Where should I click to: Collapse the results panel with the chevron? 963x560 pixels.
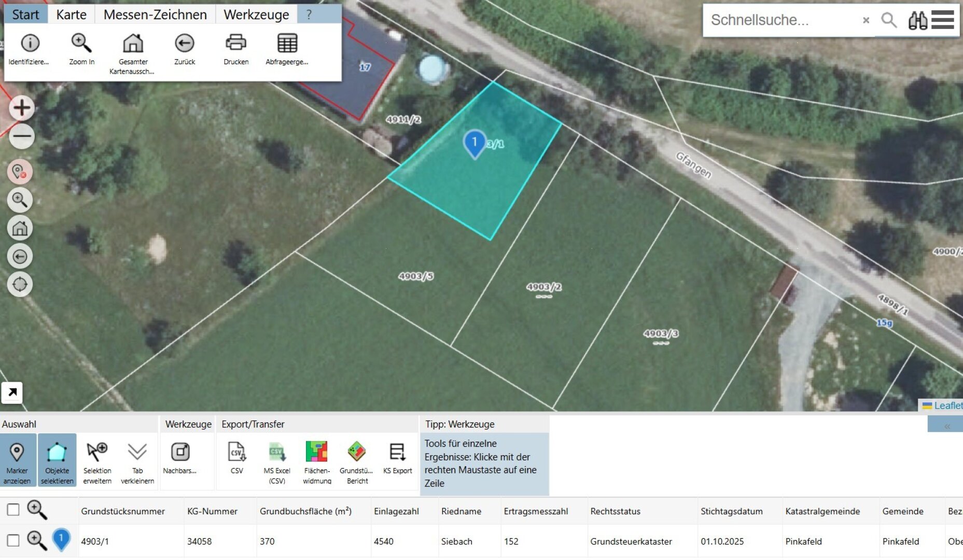pos(948,425)
